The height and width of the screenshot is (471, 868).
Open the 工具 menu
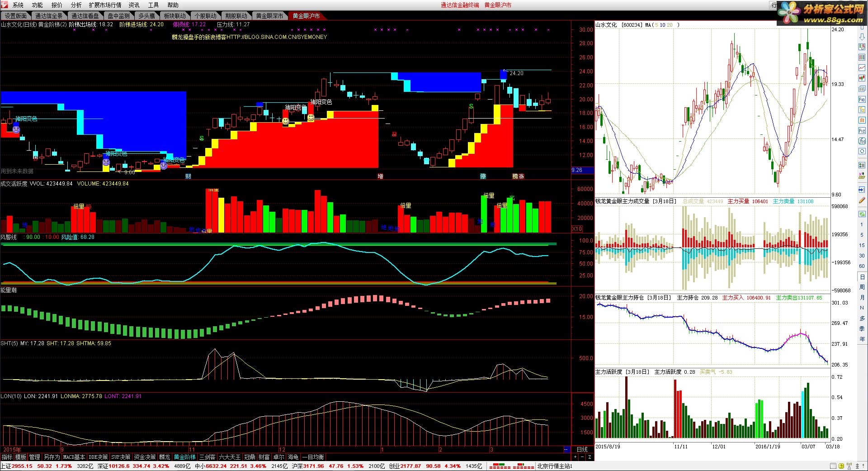coord(154,5)
